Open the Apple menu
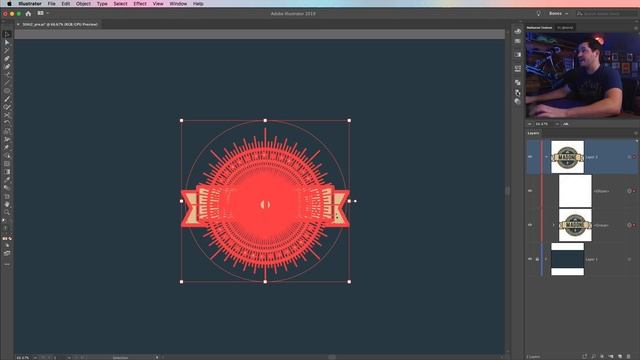 click(9, 4)
